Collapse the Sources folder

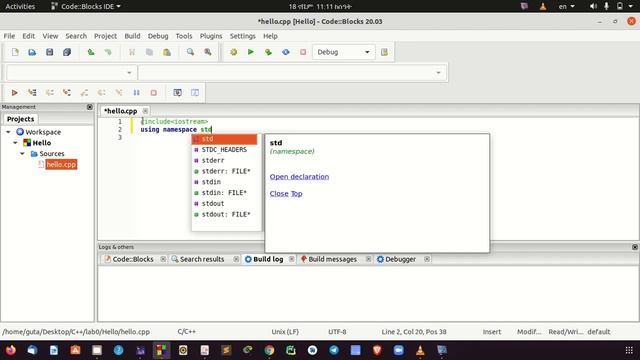pos(22,153)
